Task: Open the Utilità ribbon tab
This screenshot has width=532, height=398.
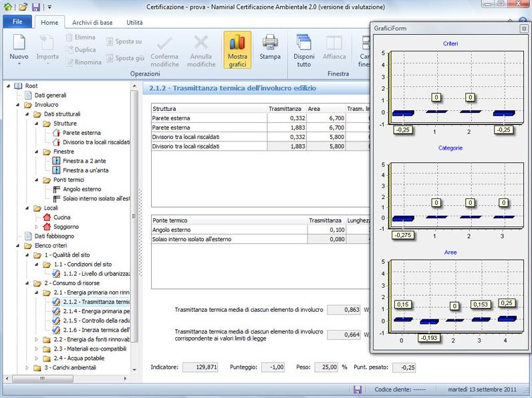Action: click(x=134, y=22)
